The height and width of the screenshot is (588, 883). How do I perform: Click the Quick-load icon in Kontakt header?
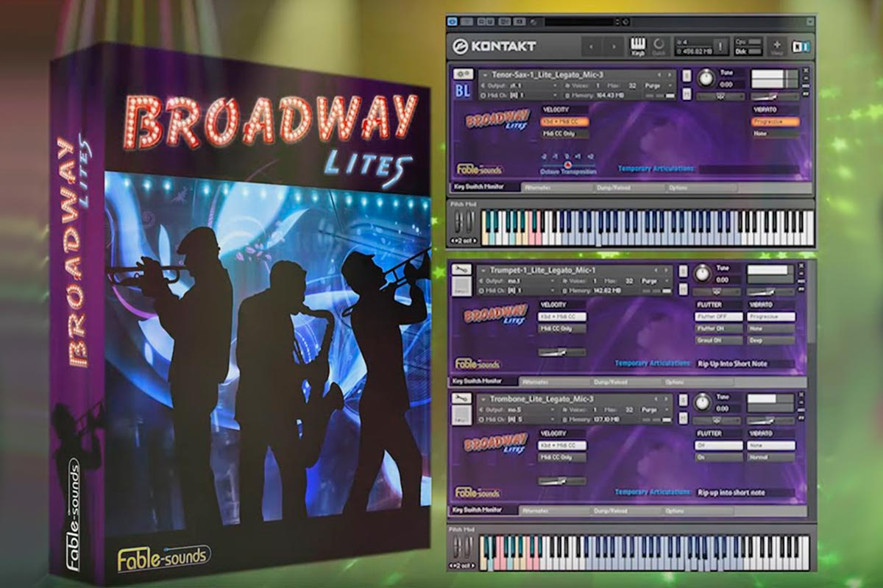click(x=659, y=46)
